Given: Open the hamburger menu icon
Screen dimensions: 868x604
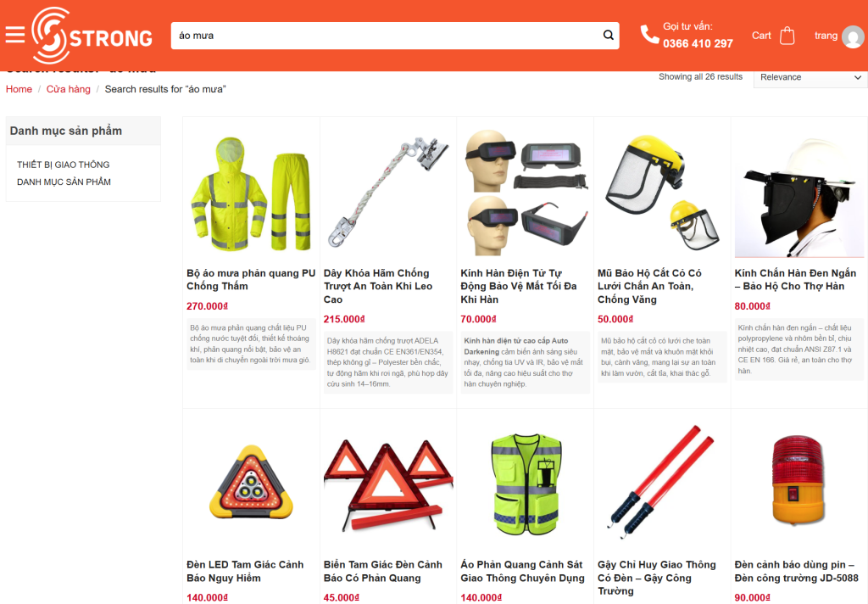Looking at the screenshot, I should tap(15, 35).
